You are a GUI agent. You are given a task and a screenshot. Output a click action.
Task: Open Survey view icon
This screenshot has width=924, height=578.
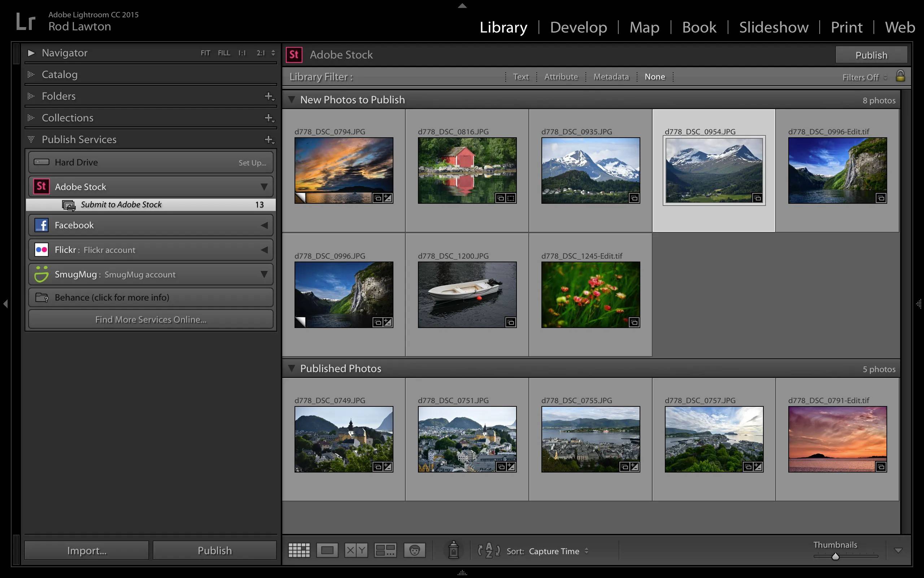(385, 551)
